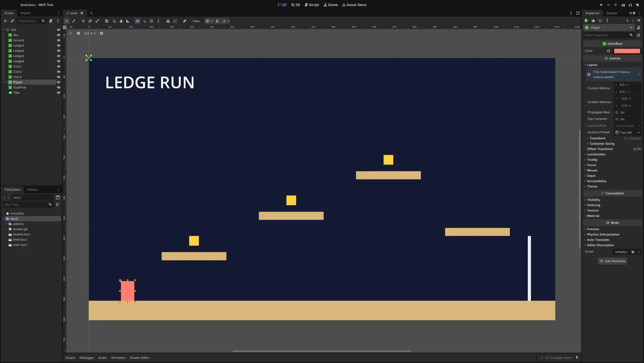Choose the Pan Mode hand tool
Viewport: 644px width, 363px height.
coord(121,21)
